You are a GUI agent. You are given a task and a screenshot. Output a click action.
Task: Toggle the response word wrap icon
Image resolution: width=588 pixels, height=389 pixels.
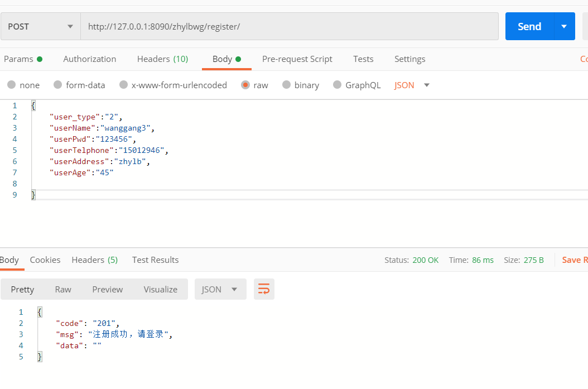264,289
